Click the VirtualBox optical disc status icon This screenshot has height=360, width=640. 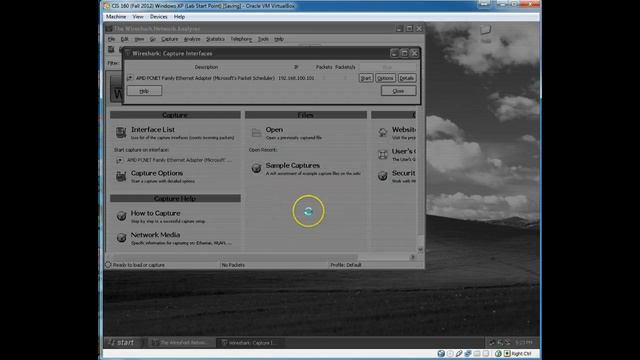click(x=450, y=353)
